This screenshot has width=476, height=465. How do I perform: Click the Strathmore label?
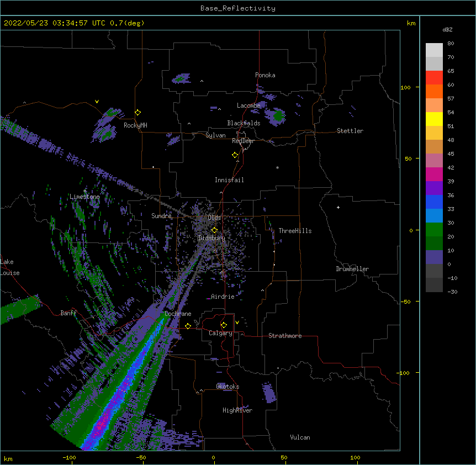click(x=285, y=336)
